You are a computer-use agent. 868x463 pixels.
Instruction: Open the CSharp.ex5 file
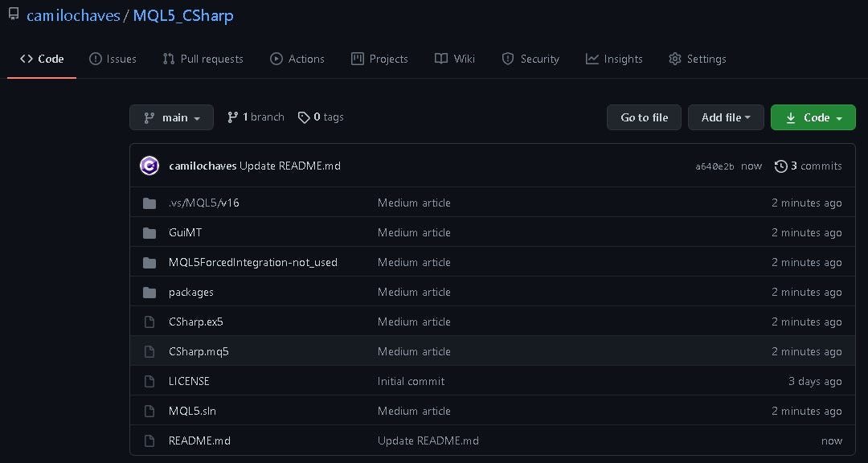(196, 322)
